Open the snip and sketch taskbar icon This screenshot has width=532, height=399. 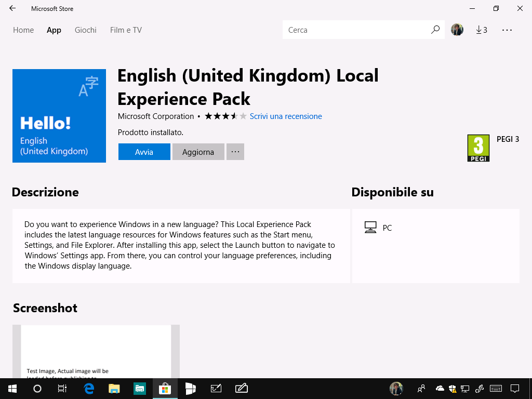tap(216, 389)
